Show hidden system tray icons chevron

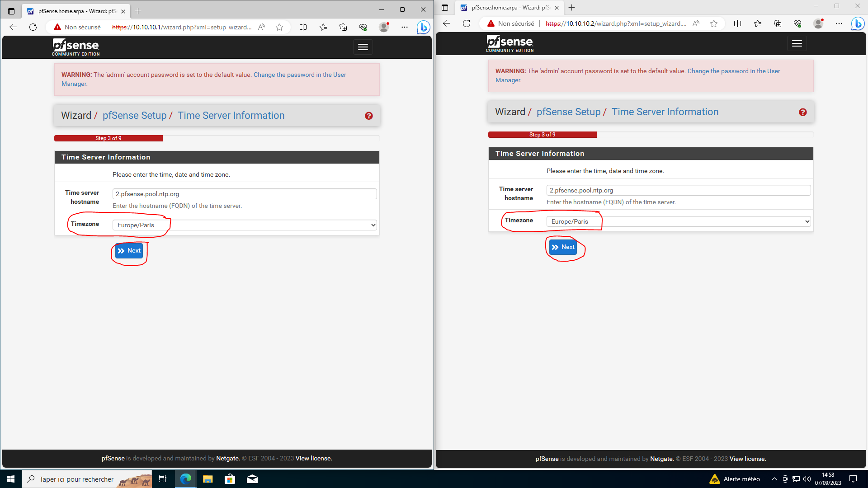[774, 479]
